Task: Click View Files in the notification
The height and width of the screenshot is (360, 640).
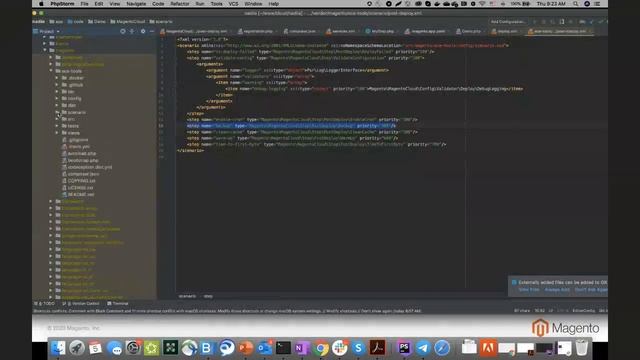Action: click(x=529, y=290)
